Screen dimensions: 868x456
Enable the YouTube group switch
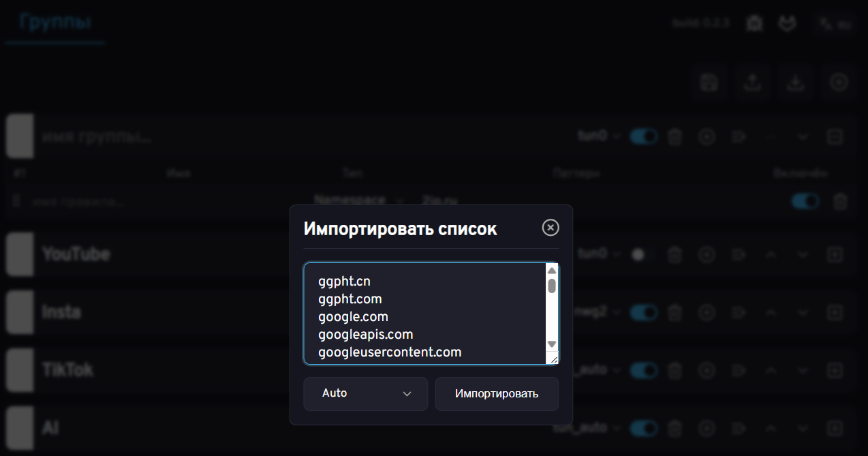coord(644,254)
